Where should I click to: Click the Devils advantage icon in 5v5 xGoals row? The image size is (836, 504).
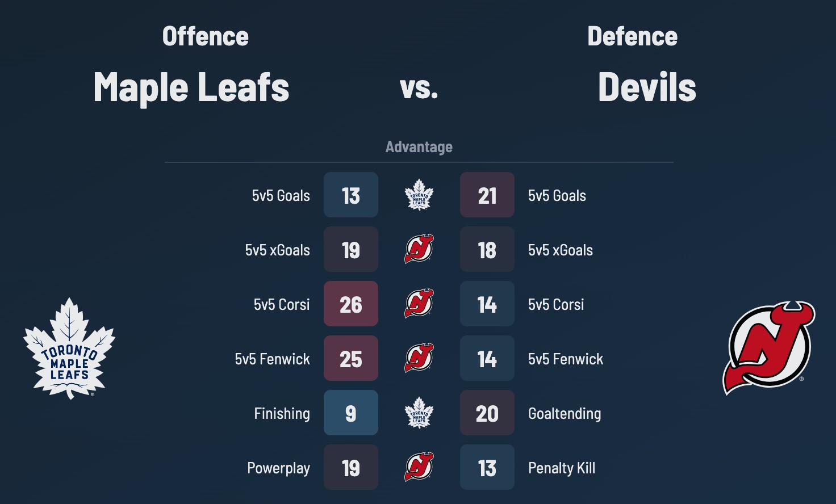pos(419,249)
